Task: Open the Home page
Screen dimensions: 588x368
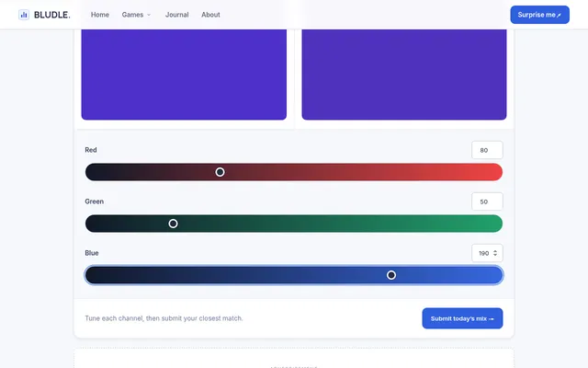Action: [100, 15]
